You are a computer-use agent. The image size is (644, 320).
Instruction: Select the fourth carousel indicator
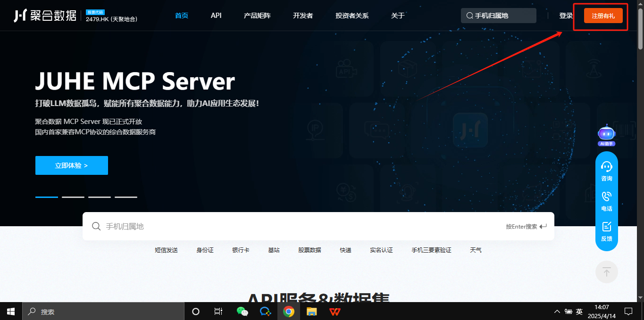[x=126, y=197]
